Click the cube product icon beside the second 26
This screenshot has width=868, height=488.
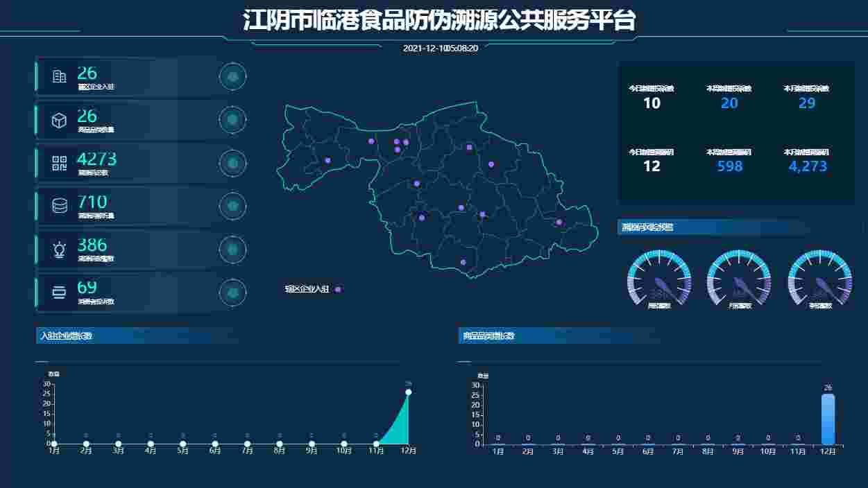click(59, 121)
